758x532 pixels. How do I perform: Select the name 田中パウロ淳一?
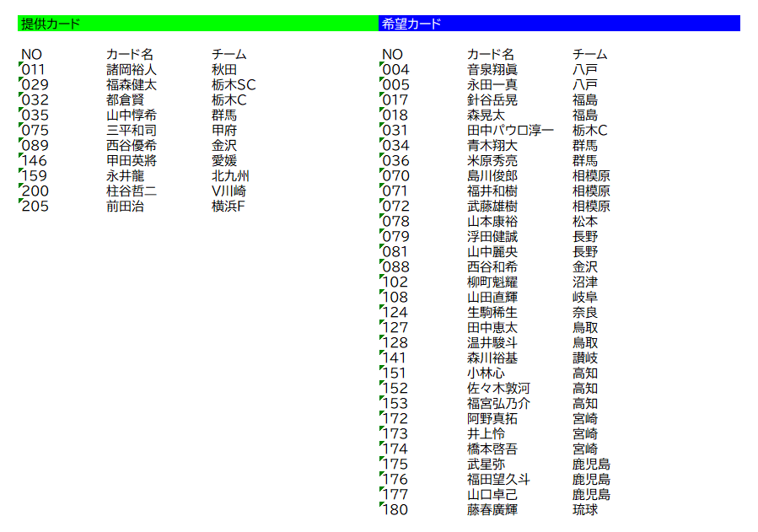510,131
